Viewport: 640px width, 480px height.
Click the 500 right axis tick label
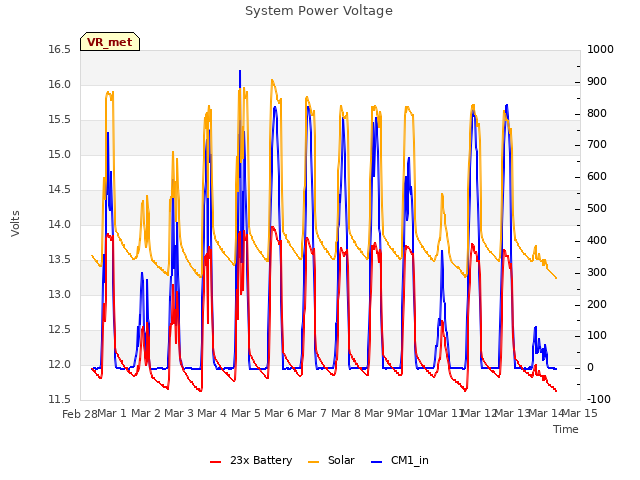coord(597,209)
